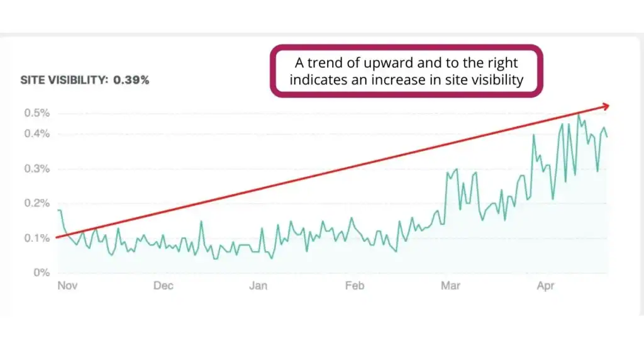Click the red trend arrow's arrowhead
644x348 pixels.
(606, 106)
